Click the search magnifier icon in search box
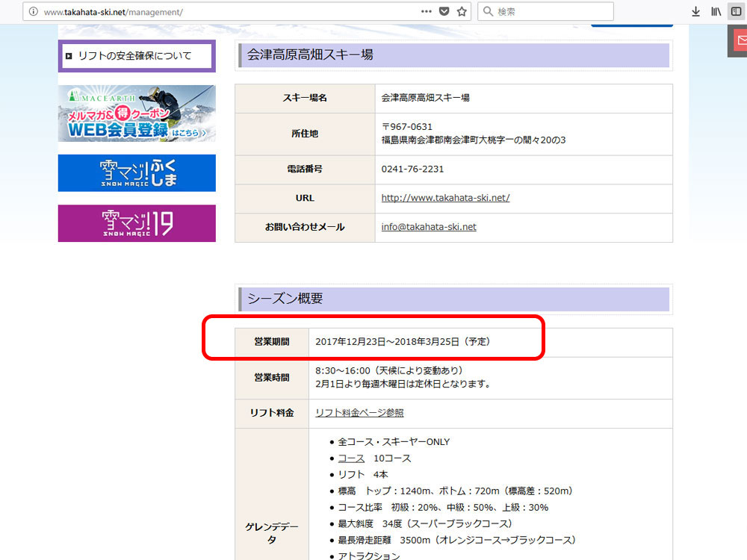Screen dimensions: 747x560 (488, 12)
